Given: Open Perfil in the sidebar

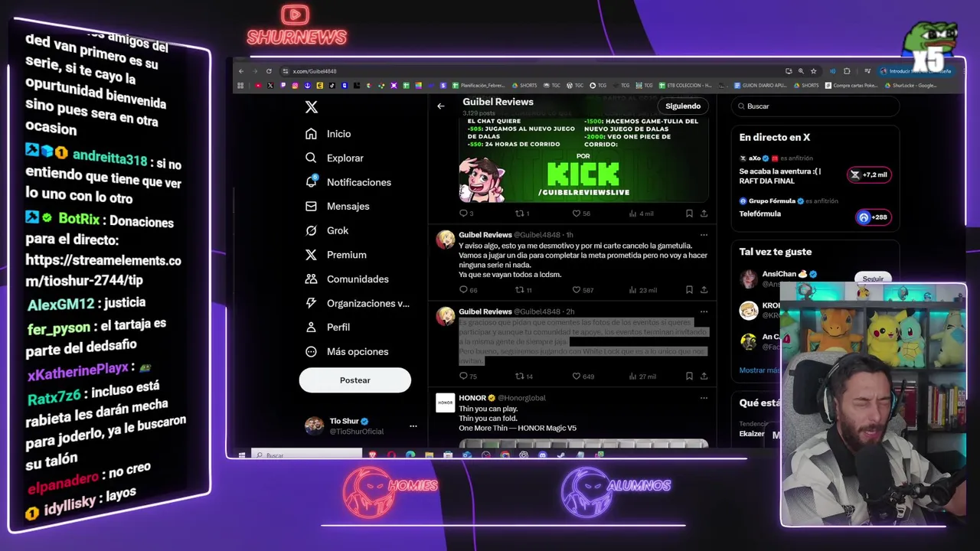Looking at the screenshot, I should click(x=327, y=327).
